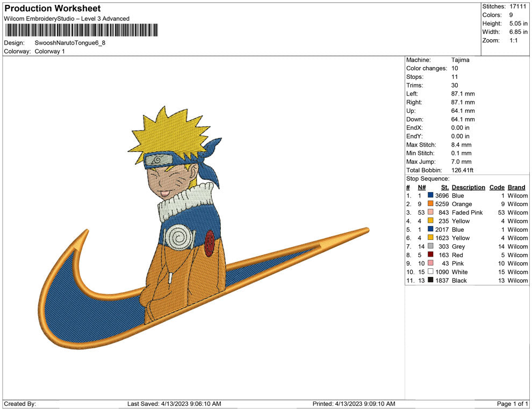Select the Red color swatch in stop 8
The height and width of the screenshot is (409, 532).
430,254
